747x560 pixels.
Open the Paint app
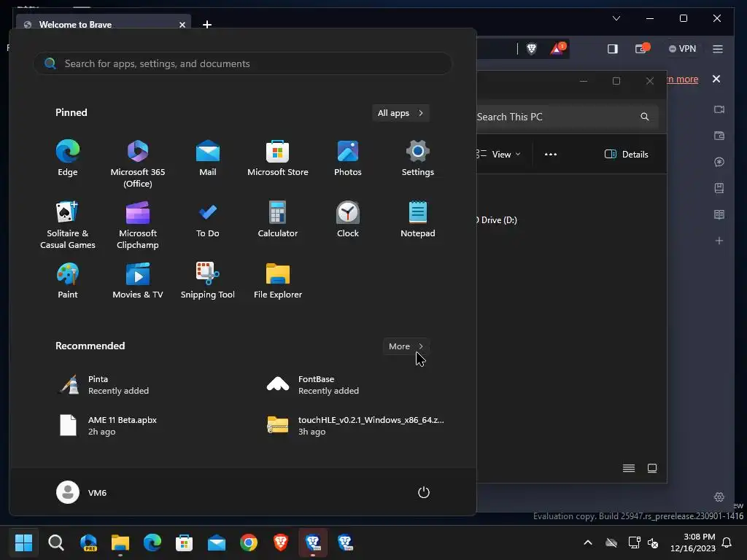coord(68,281)
